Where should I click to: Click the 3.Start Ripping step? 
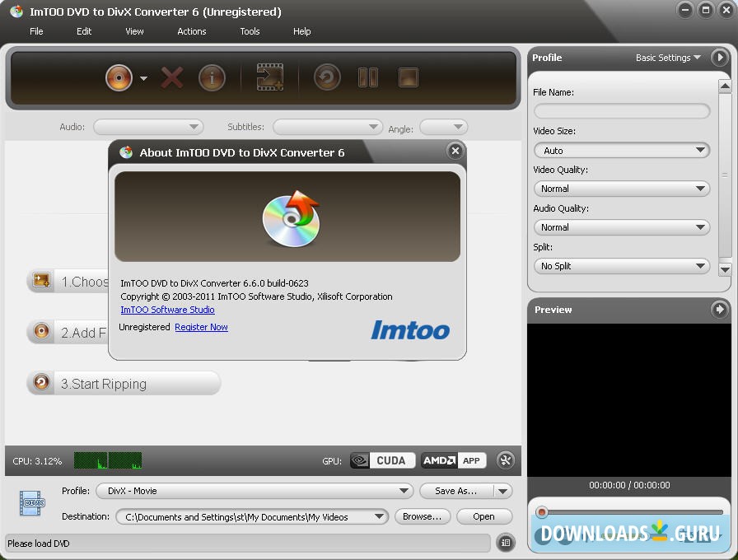(x=124, y=383)
